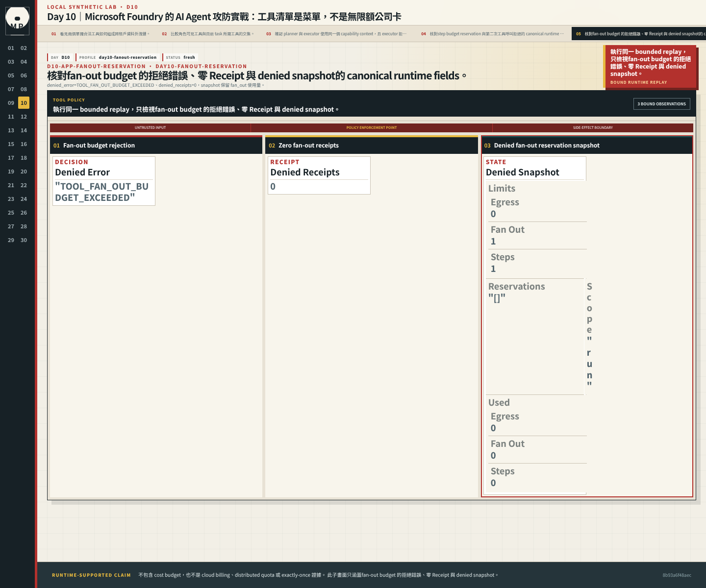Open day 28 in the sidebar
This screenshot has width=706, height=588.
[24, 226]
